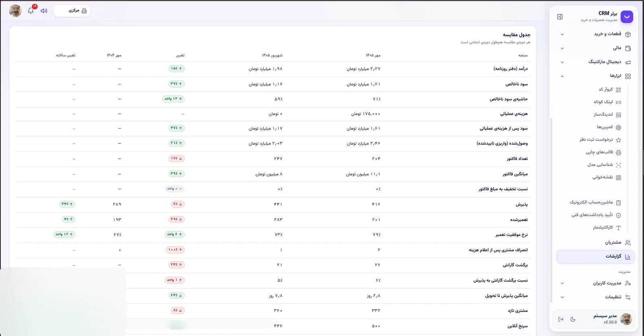
Task: Click the schematic icon for نقشه‌خوانی
Action: [619, 178]
